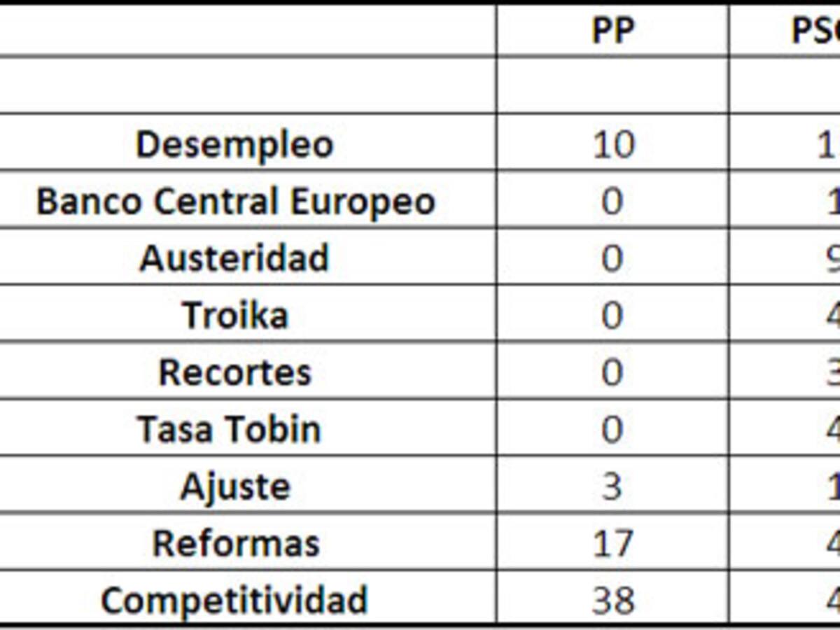Screen dimensions: 840x630
Task: Click the Troika label cell
Action: (x=235, y=315)
